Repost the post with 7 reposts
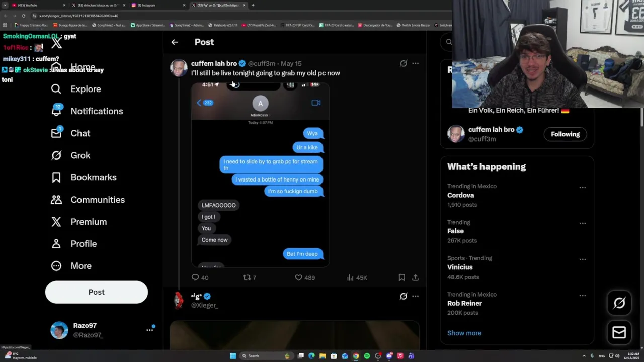Image resolution: width=644 pixels, height=362 pixels. pyautogui.click(x=250, y=278)
